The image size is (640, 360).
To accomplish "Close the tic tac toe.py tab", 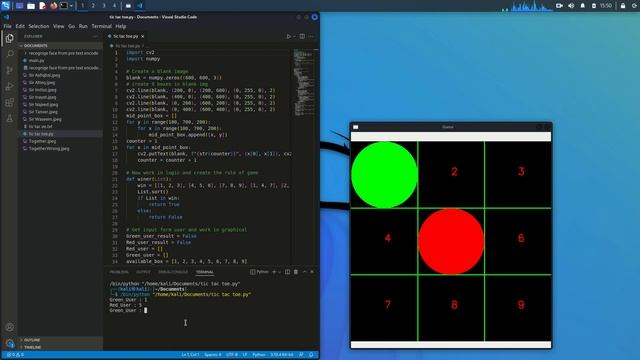I will (142, 36).
